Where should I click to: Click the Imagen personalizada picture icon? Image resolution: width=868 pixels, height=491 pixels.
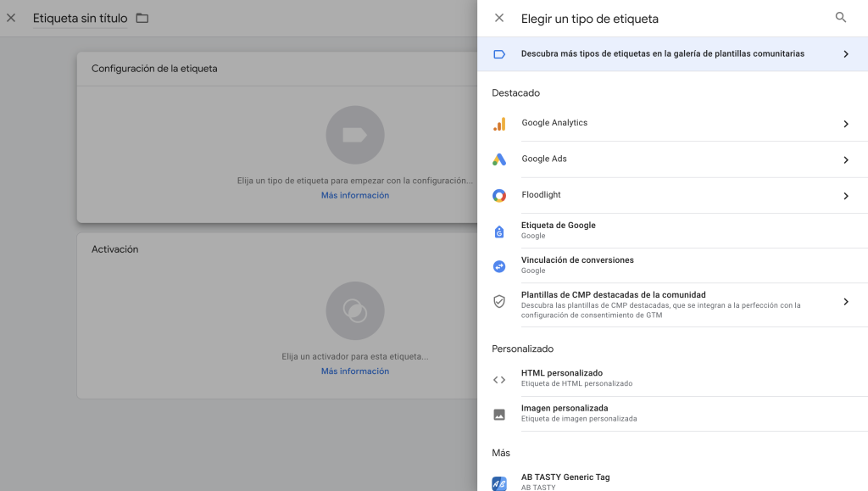point(498,415)
